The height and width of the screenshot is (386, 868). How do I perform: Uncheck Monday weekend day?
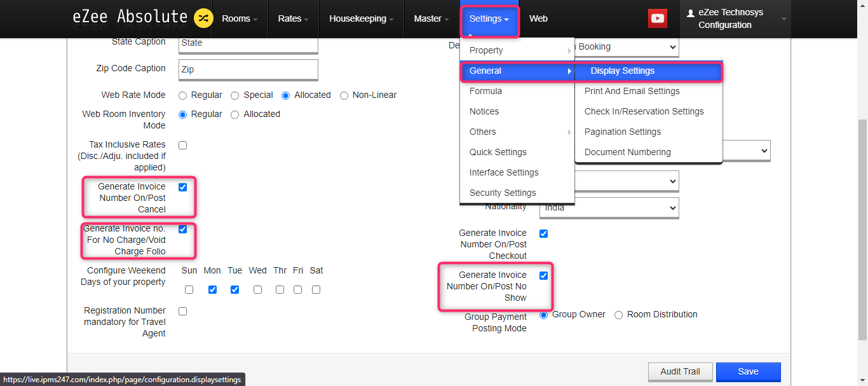click(x=213, y=289)
